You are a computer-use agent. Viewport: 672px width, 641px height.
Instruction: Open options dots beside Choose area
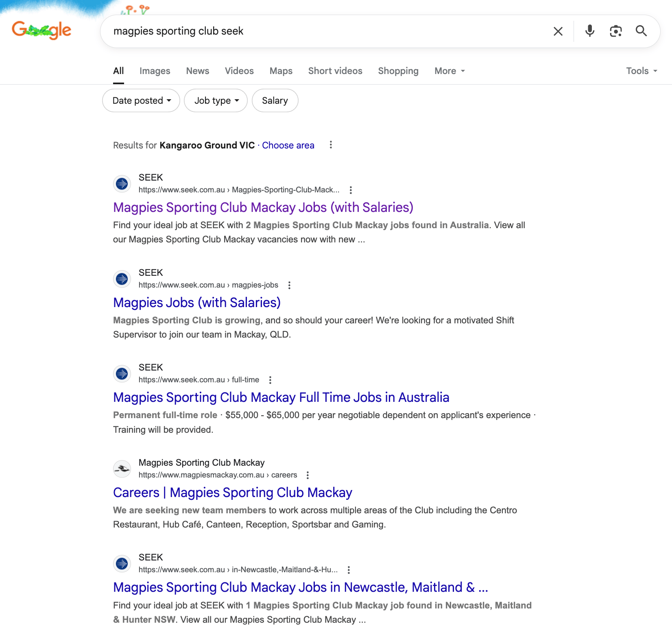[x=331, y=145]
